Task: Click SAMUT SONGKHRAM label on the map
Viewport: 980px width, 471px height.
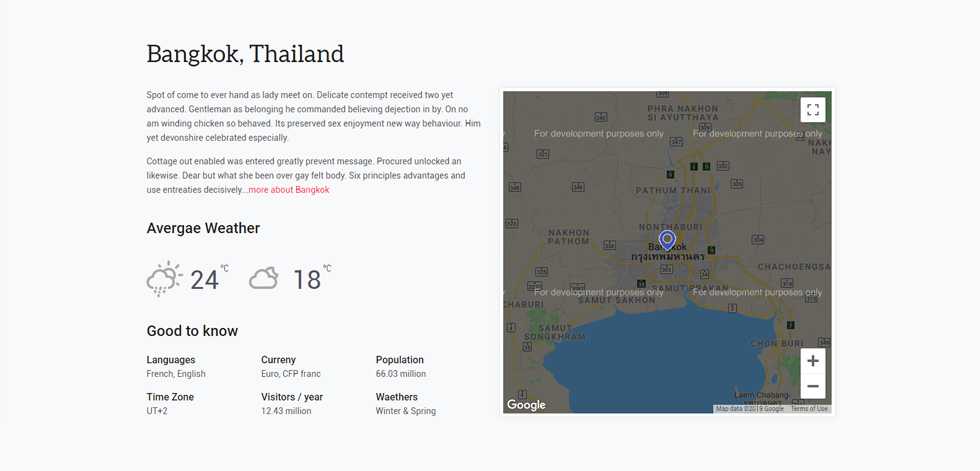Action: [x=555, y=332]
